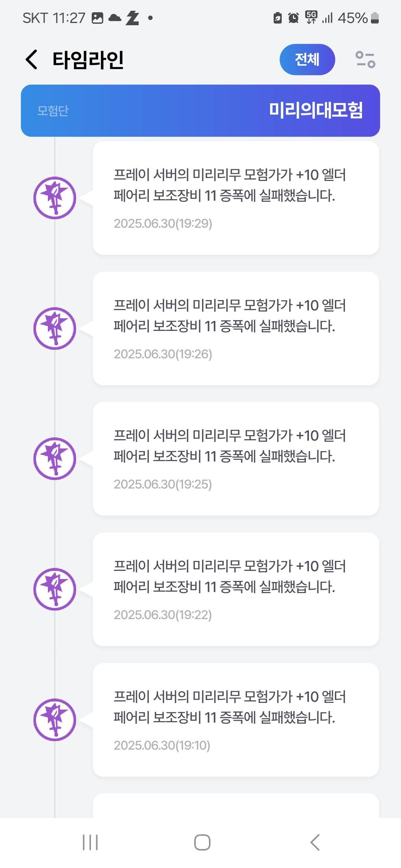Open the timeline card dated 2025.06.30(19:10)
Viewport: 401px width, 868px height.
[x=236, y=720]
